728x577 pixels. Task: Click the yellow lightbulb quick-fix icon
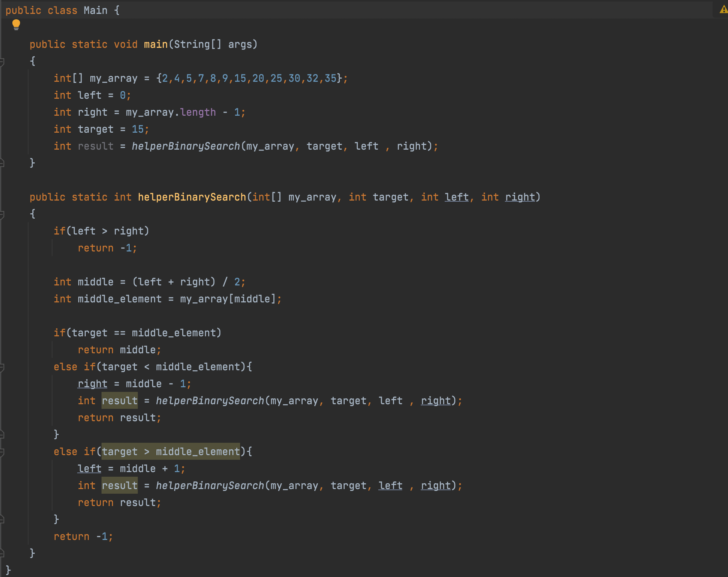tap(16, 25)
